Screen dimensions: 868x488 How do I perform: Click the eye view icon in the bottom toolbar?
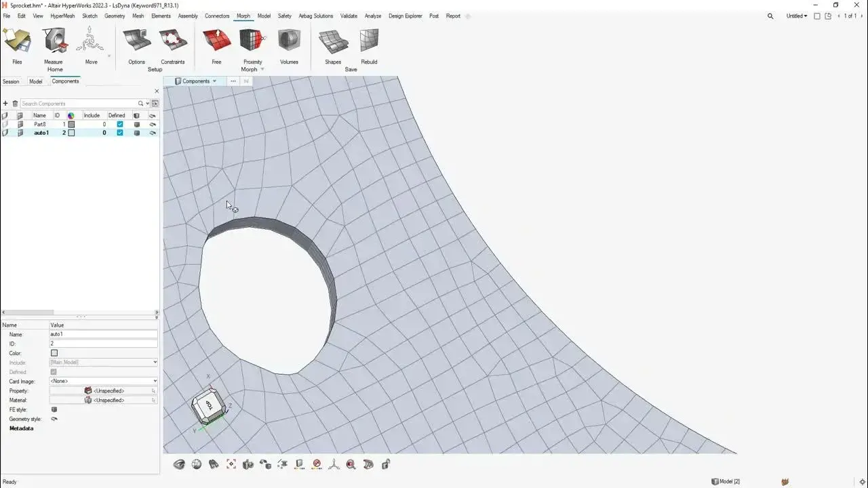pos(179,464)
